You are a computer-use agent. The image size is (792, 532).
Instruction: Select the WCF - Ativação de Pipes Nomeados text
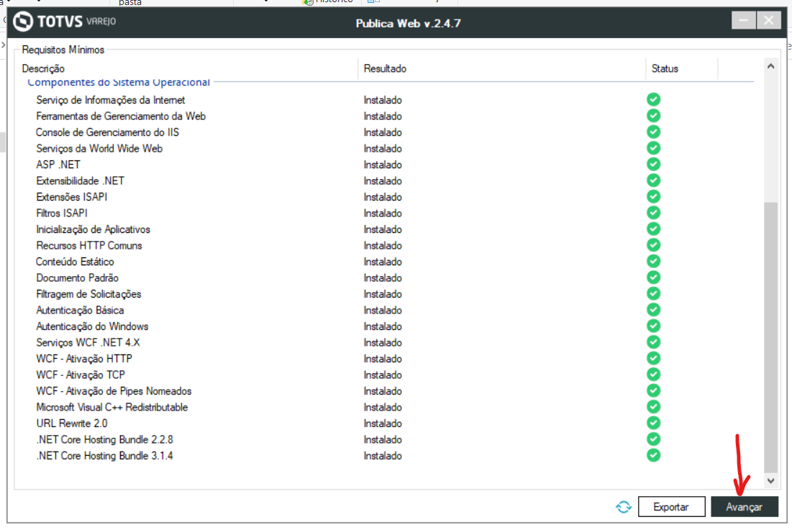114,390
